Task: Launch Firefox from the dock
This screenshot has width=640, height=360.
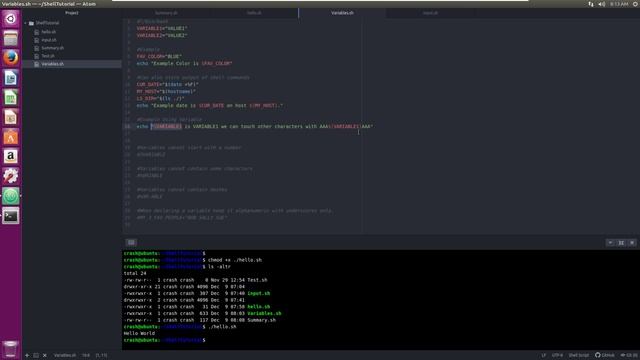Action: (x=11, y=58)
